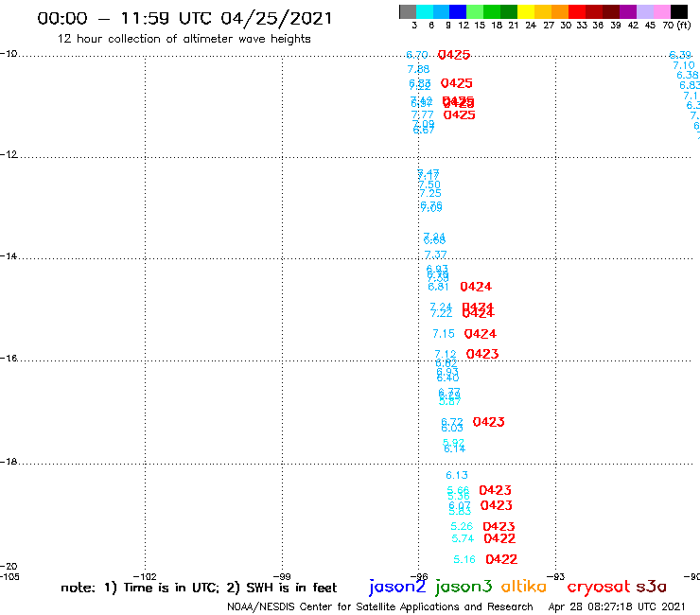Click the -99 longitude axis label
Viewport: 700px width, 615px height.
pos(282,576)
